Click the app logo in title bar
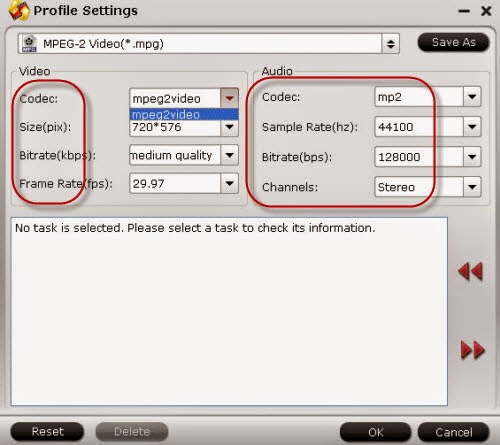This screenshot has height=445, width=500. pos(19,11)
